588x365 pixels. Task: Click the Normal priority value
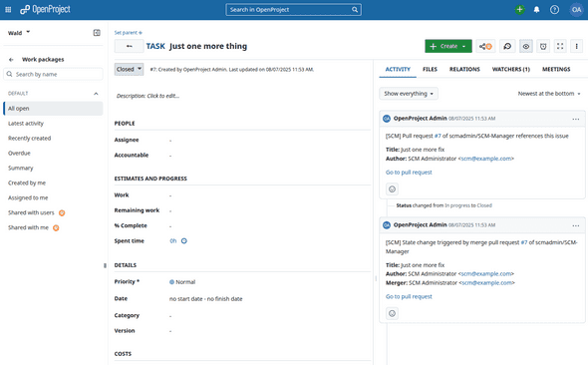pos(182,282)
